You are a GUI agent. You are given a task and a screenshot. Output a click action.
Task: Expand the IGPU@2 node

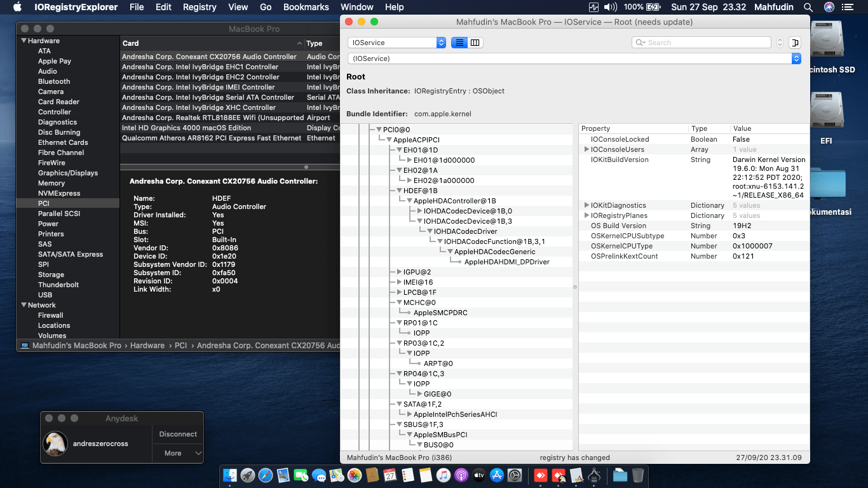tap(399, 272)
